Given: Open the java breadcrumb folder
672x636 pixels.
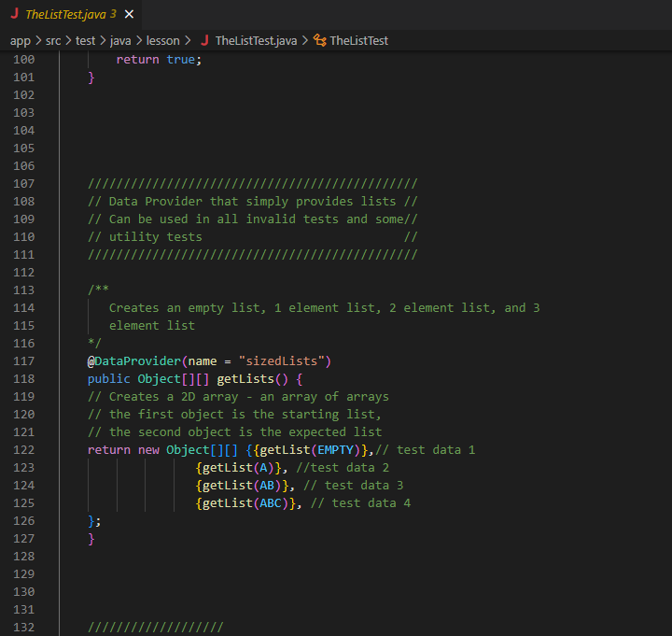Looking at the screenshot, I should tap(120, 40).
